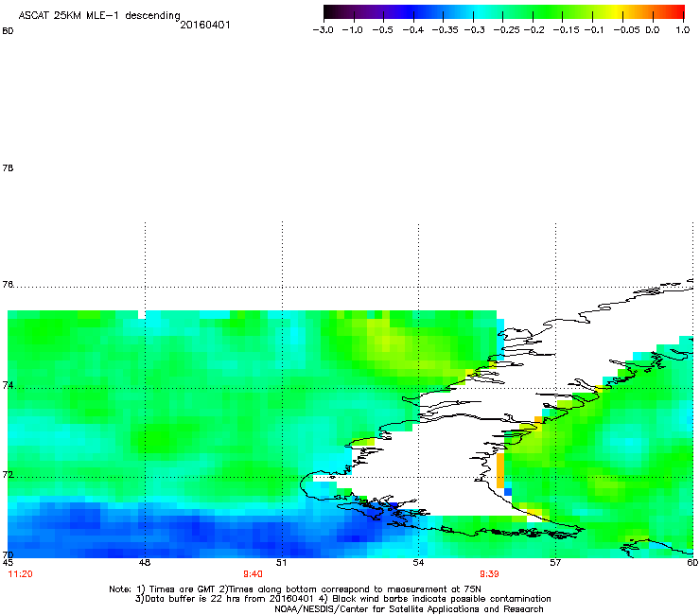Image resolution: width=700 pixels, height=615 pixels.
Task: Click the orange data cell near 72N
Action: pos(500,471)
